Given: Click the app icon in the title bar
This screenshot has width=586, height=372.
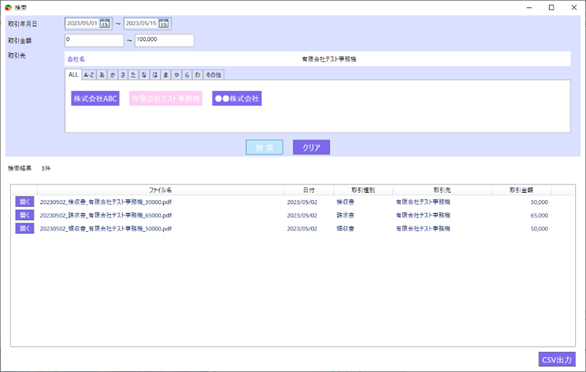Looking at the screenshot, I should click(8, 7).
